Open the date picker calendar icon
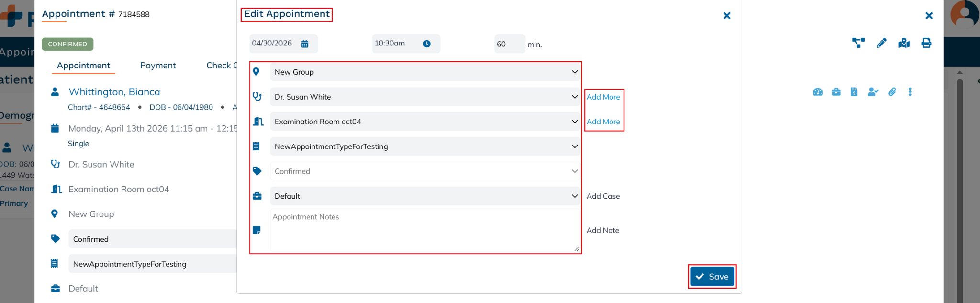This screenshot has height=303, width=980. (305, 44)
